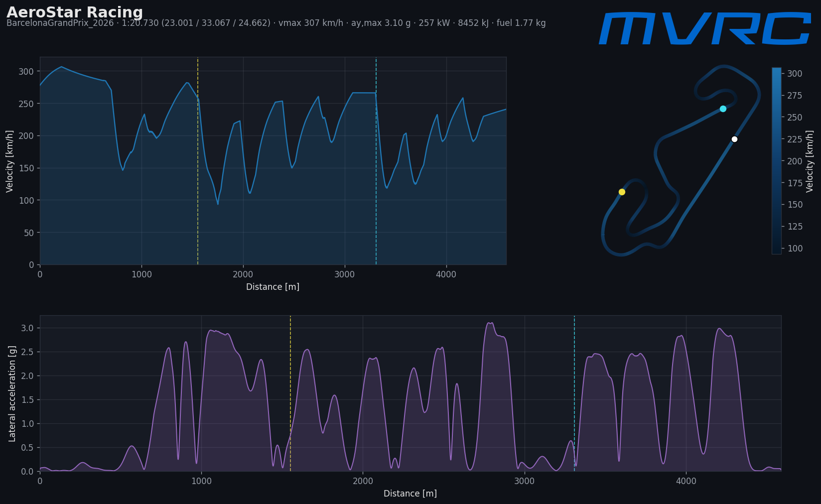This screenshot has width=821, height=504.
Task: Select the cyan sector dot on the track map
Action: point(723,109)
